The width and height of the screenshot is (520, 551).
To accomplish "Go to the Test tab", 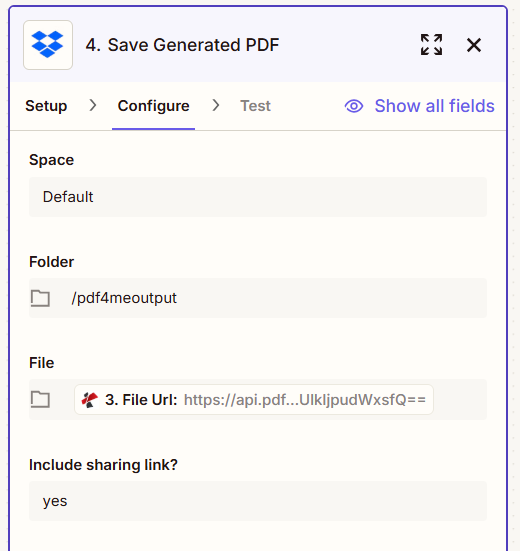I will pos(255,106).
